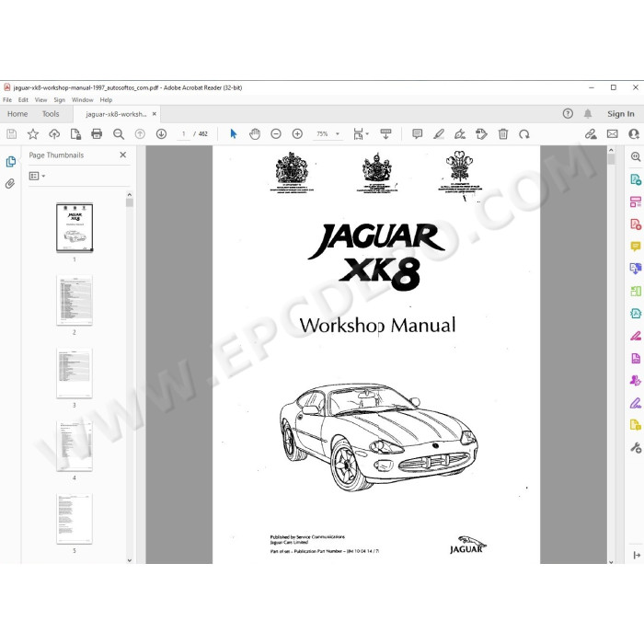The height and width of the screenshot is (644, 644).
Task: Open the View menu
Action: point(40,99)
